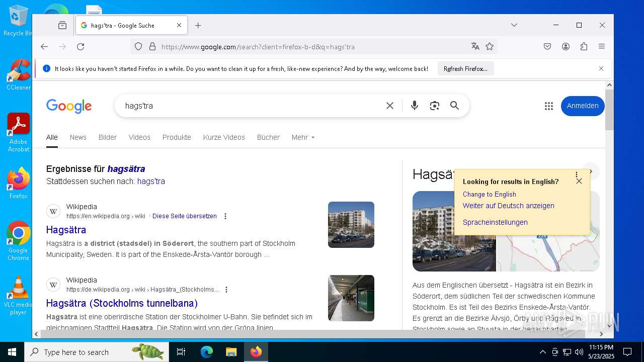This screenshot has width=644, height=362.
Task: Start voice search with microphone icon
Action: (x=415, y=106)
